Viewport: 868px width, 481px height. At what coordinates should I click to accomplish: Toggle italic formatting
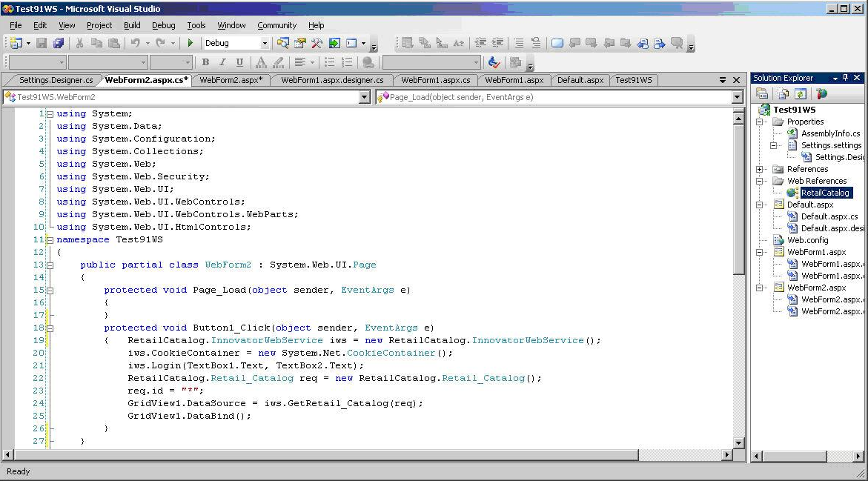click(x=222, y=62)
